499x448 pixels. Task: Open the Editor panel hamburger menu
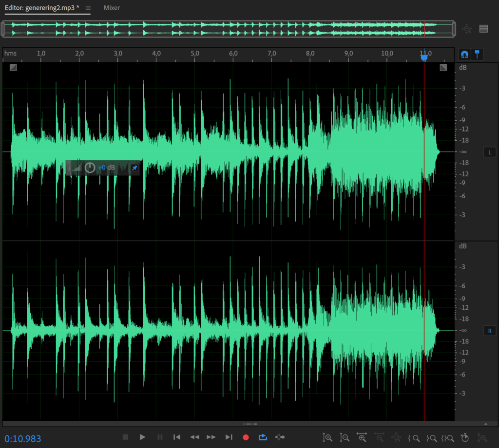click(x=88, y=8)
